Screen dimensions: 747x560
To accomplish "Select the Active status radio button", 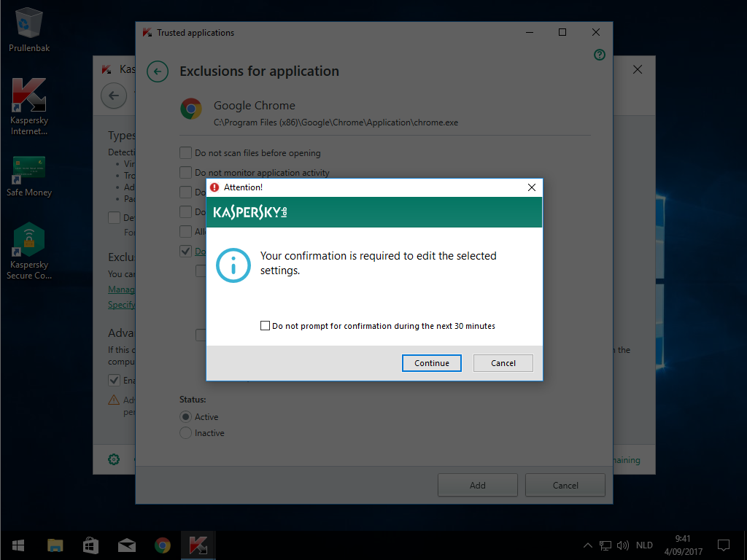I will (185, 416).
